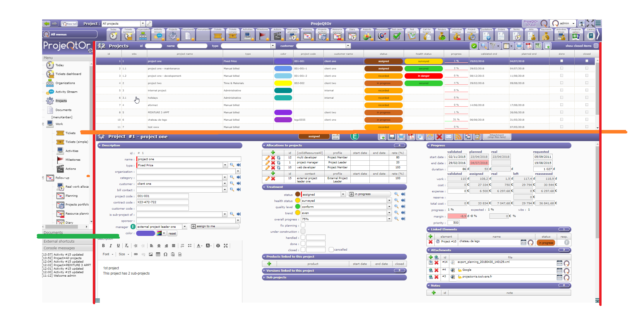Open Projects portfolio under Follow-up
The height and width of the screenshot is (322, 644).
[77, 205]
